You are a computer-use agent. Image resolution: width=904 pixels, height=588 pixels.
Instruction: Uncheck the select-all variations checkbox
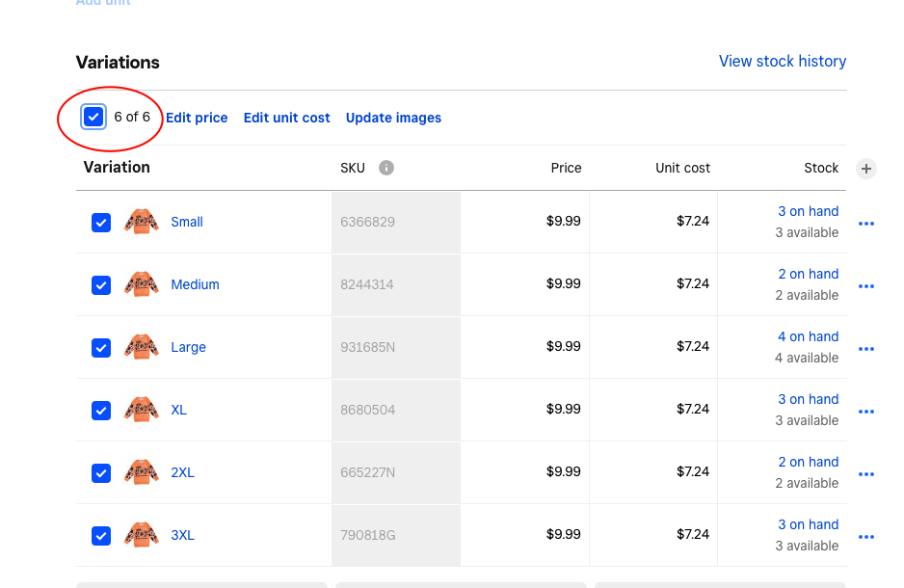click(93, 116)
